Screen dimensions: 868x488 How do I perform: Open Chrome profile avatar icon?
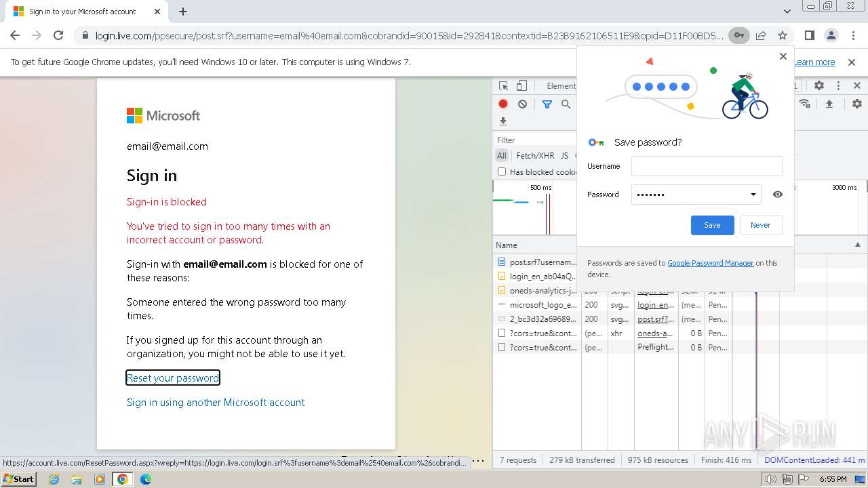(x=831, y=35)
